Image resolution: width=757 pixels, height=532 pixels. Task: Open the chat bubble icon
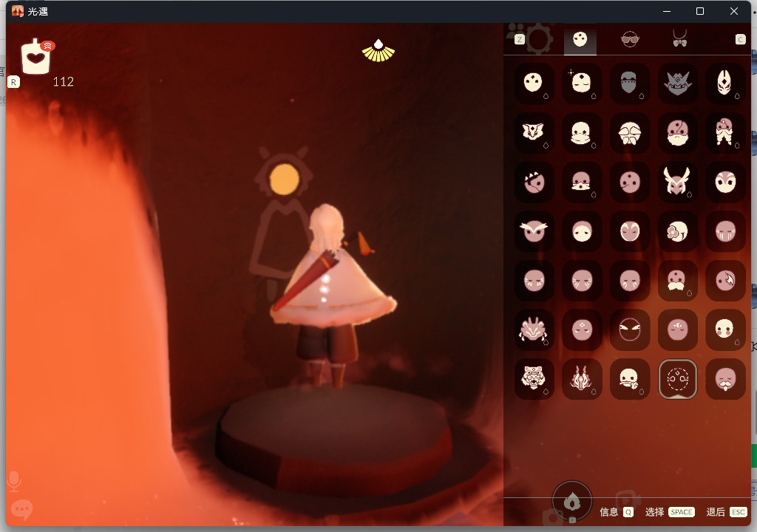(21, 510)
